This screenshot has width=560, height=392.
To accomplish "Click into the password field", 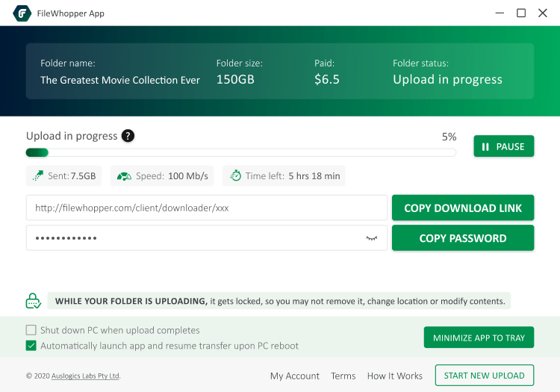I will click(x=206, y=238).
